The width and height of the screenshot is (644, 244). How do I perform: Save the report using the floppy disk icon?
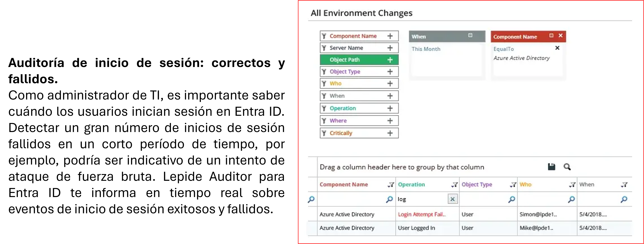[552, 167]
